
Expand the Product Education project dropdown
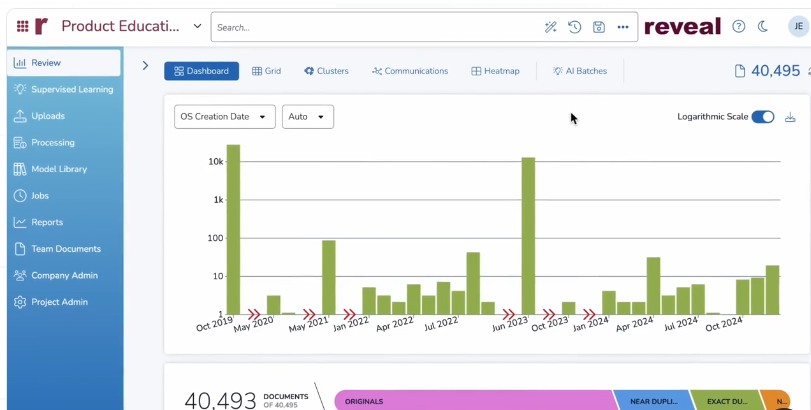pyautogui.click(x=197, y=26)
